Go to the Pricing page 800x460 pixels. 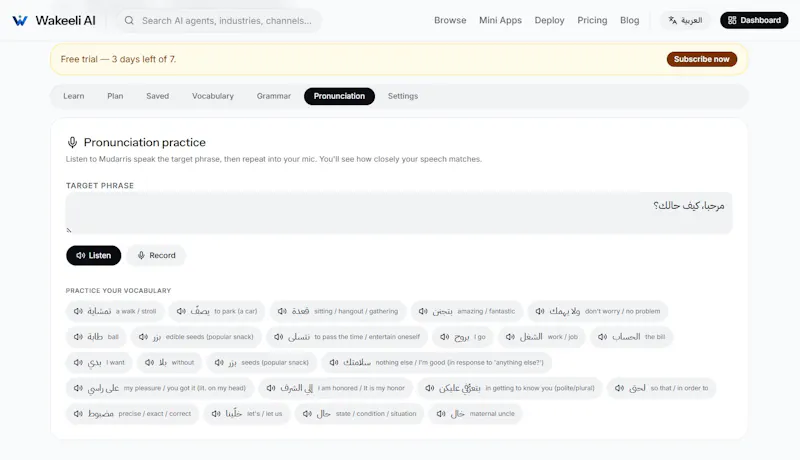(592, 20)
